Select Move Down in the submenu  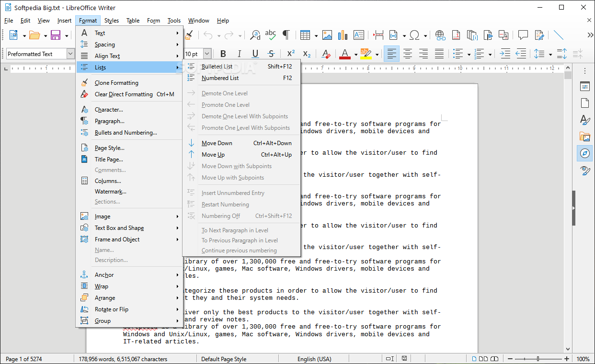(241, 143)
